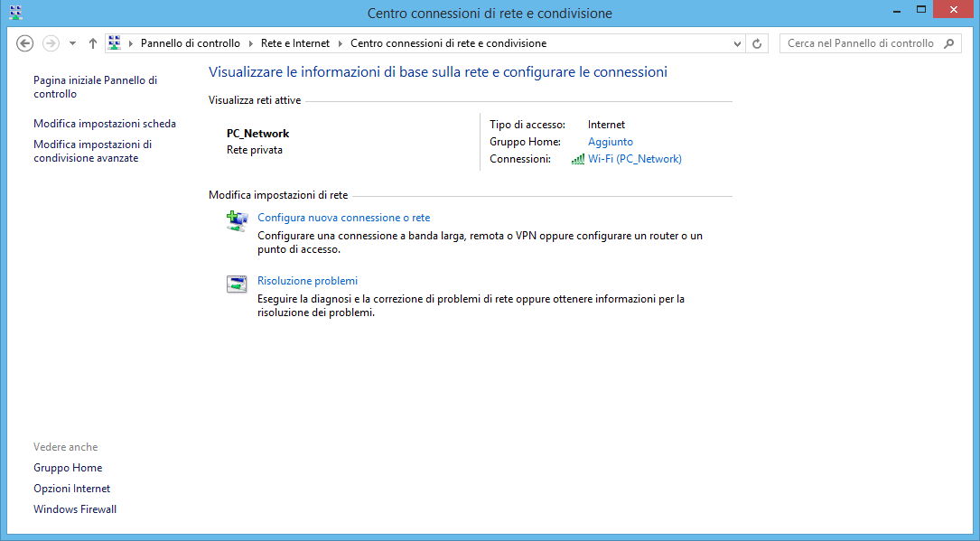Open Windows Firewall from the sidebar
The image size is (980, 541).
(74, 508)
